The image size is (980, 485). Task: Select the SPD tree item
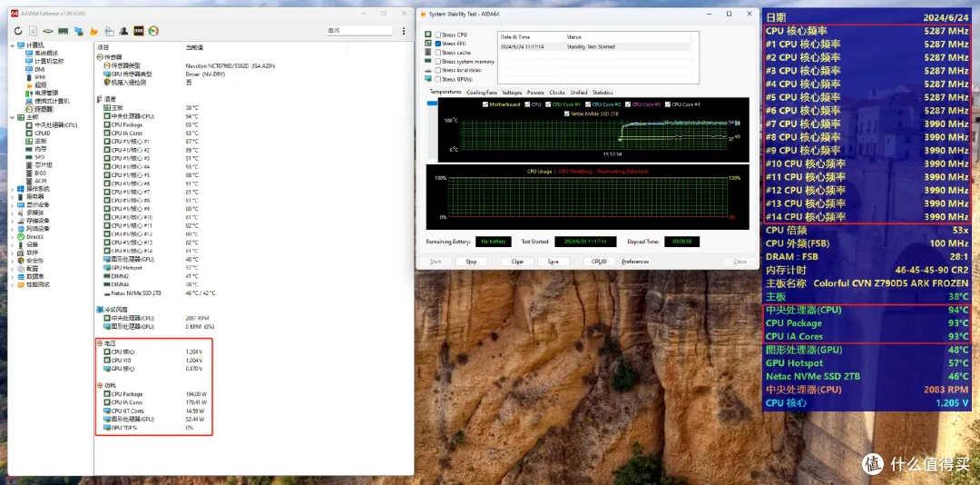click(35, 157)
